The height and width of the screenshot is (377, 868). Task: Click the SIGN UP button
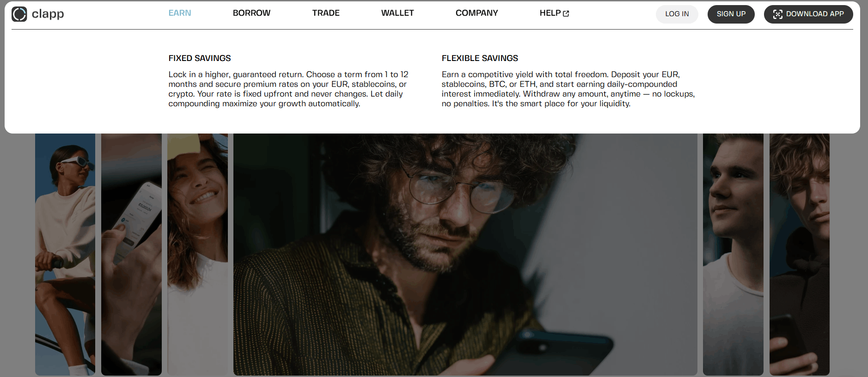tap(731, 14)
